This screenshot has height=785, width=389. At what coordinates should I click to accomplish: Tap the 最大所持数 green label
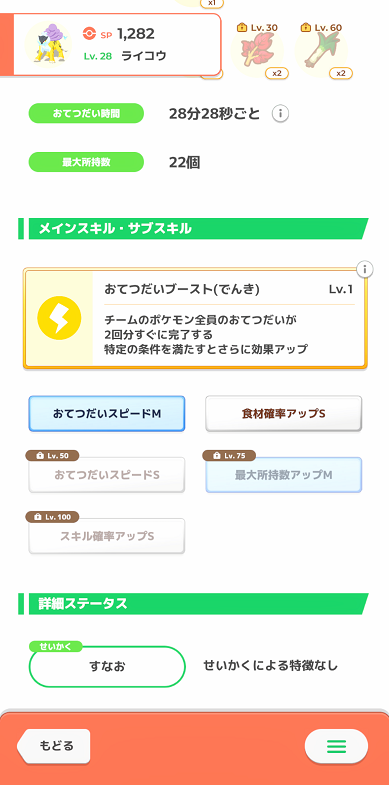[86, 162]
